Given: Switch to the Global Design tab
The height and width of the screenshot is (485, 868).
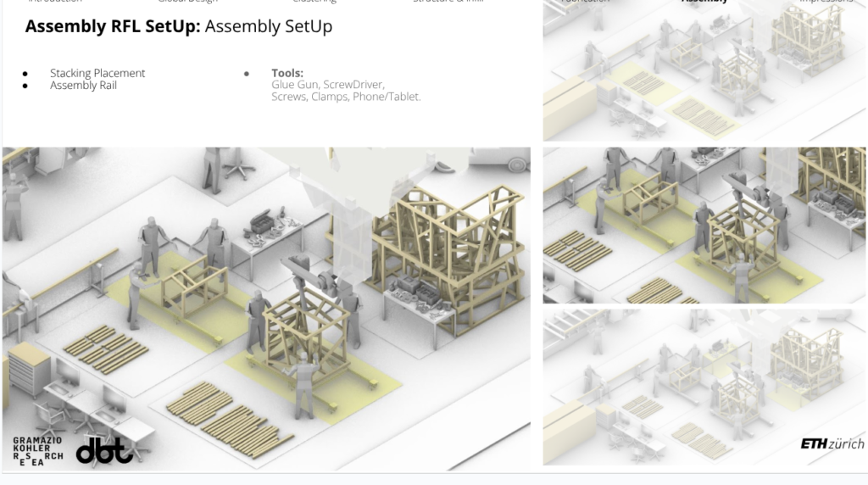Looking at the screenshot, I should pyautogui.click(x=187, y=2).
